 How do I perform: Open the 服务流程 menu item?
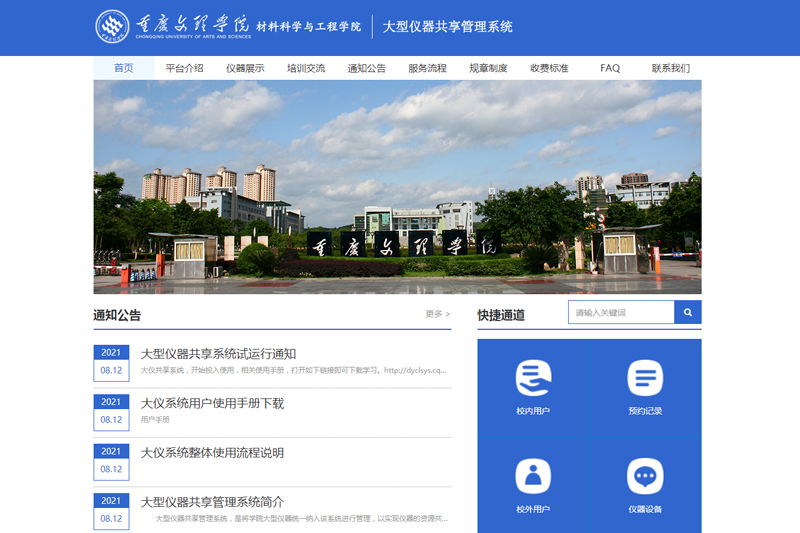pyautogui.click(x=428, y=68)
